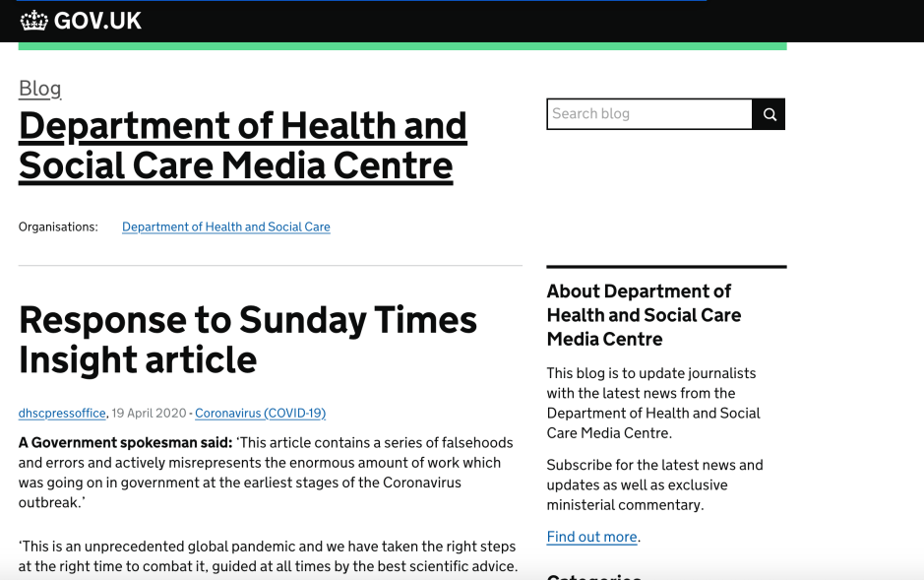Click the bold 'A Government spokesman said' text
The height and width of the screenshot is (580, 924).
(125, 442)
